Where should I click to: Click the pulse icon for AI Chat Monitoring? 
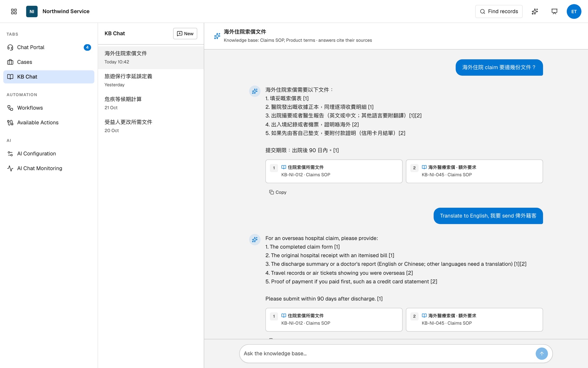coord(10,168)
